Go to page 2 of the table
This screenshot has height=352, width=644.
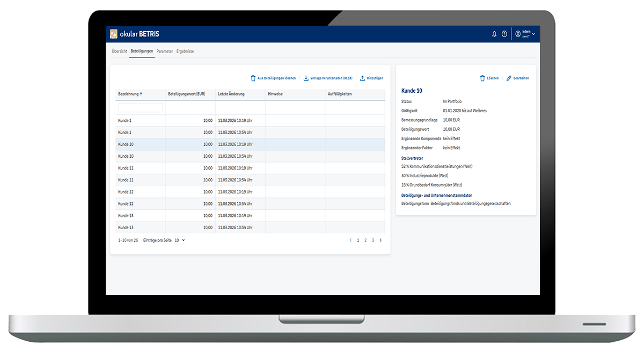tap(365, 240)
